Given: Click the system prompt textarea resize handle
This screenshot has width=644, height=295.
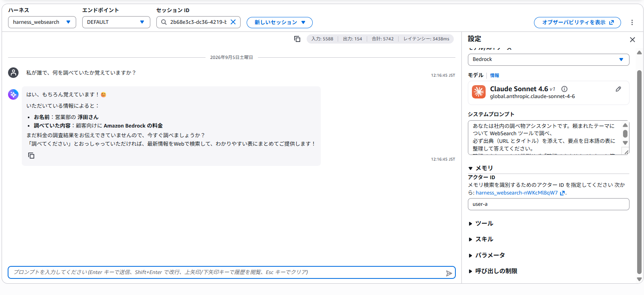Looking at the screenshot, I should (626, 152).
